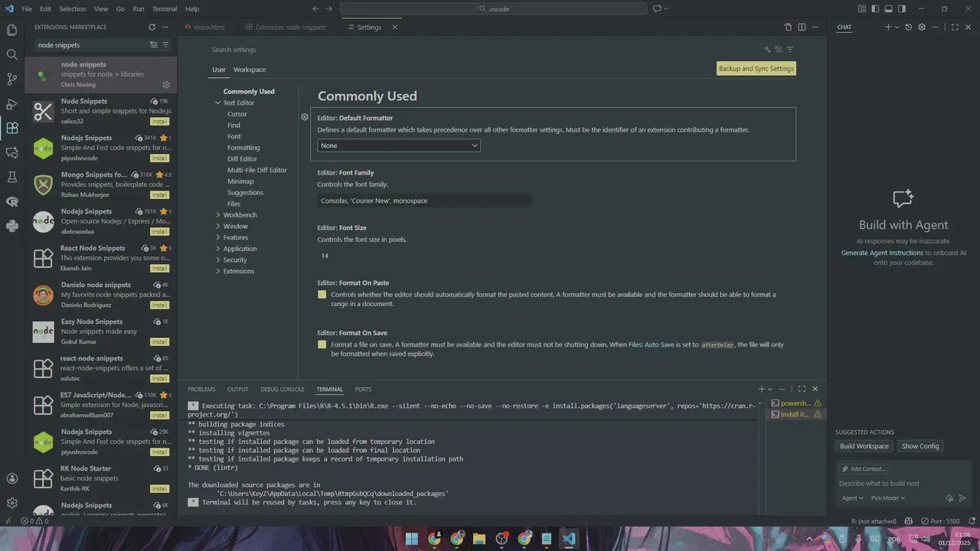Split the editor right
Image resolution: width=980 pixels, height=551 pixels.
pos(802,27)
